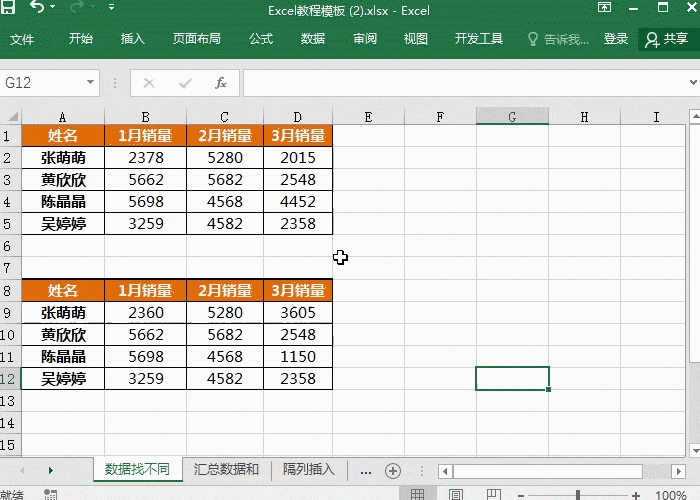Open the Name Box dropdown arrow
Viewport: 700px width, 500px height.
coord(90,83)
